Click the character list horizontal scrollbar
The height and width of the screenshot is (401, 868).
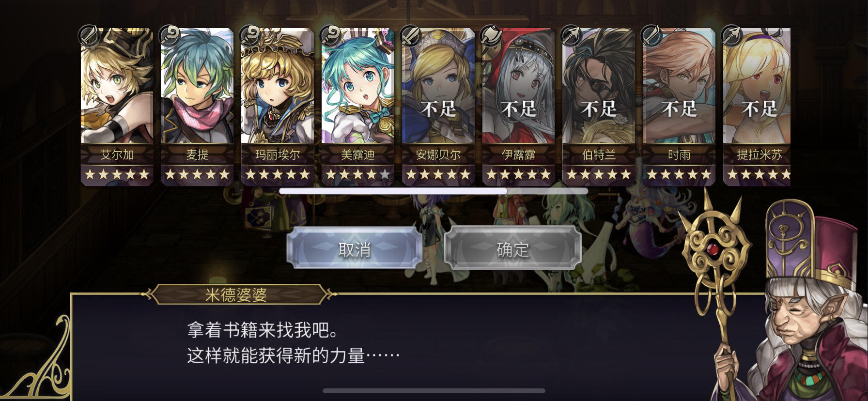coord(434,191)
